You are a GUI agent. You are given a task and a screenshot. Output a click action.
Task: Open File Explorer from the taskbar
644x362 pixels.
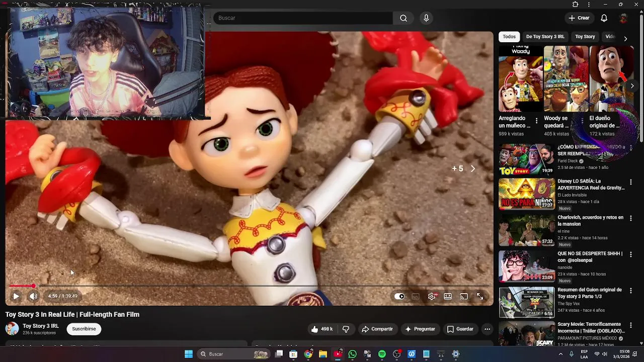(x=323, y=354)
